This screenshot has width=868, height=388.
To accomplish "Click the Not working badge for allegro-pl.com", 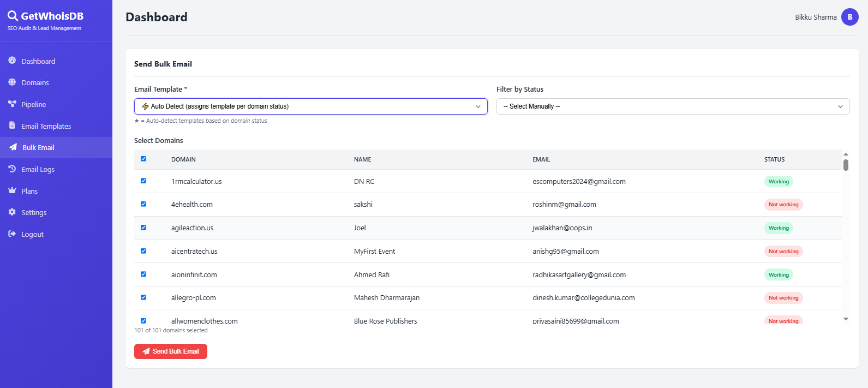I will (x=783, y=298).
